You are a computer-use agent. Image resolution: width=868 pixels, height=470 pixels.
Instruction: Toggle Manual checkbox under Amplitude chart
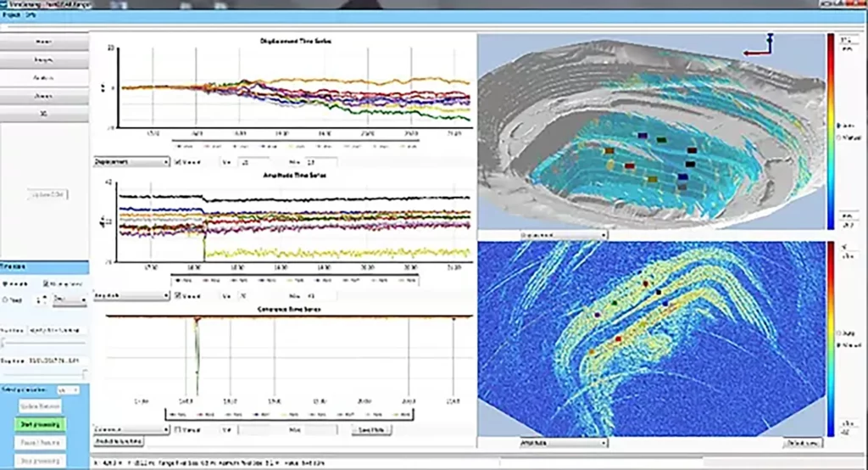click(x=177, y=296)
